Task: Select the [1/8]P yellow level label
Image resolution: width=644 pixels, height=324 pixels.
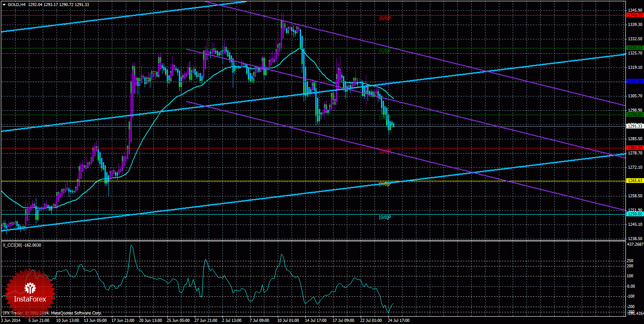Action: (385, 184)
